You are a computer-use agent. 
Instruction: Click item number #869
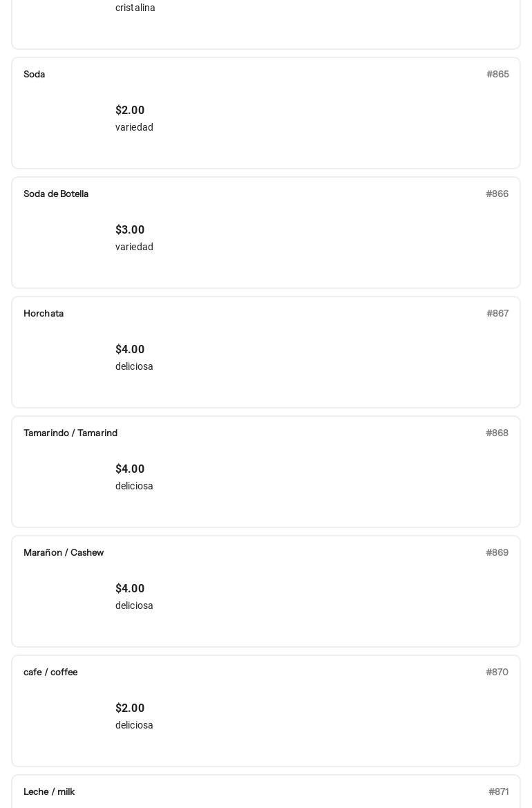497,552
